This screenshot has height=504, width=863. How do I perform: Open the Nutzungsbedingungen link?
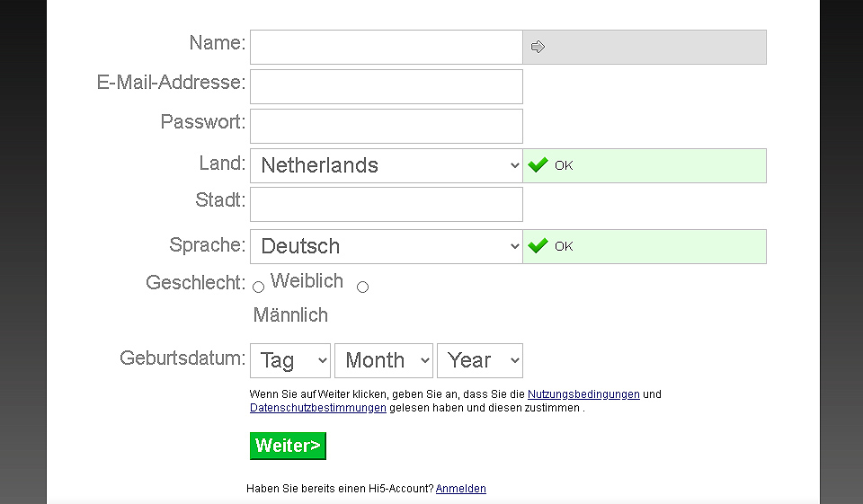click(583, 394)
